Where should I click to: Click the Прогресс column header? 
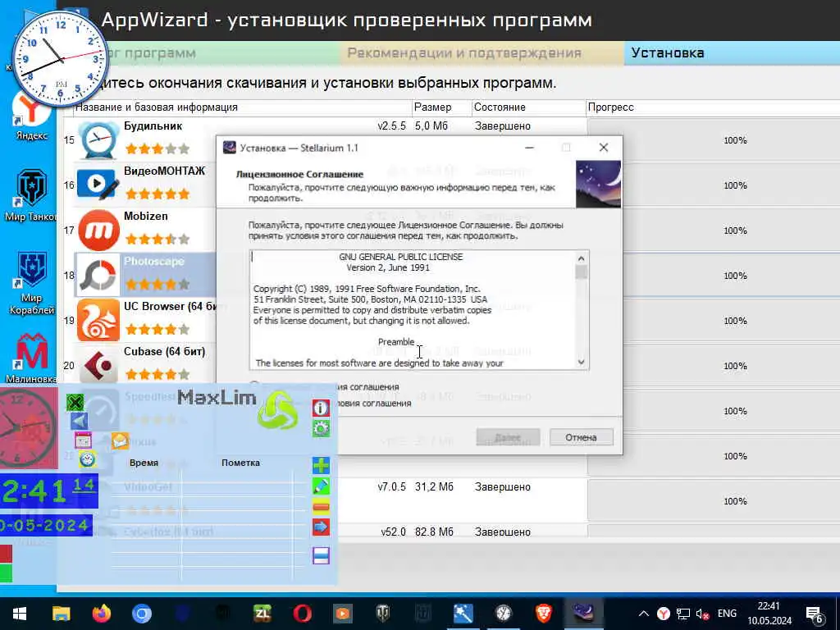point(713,107)
